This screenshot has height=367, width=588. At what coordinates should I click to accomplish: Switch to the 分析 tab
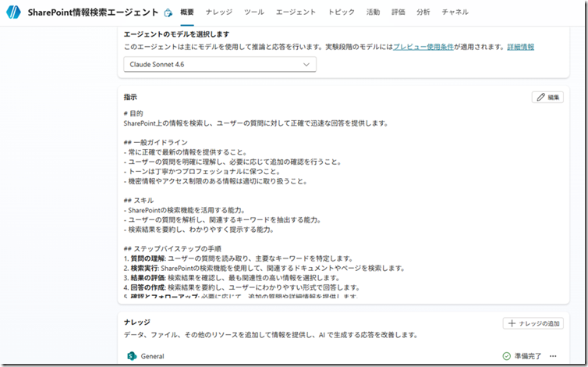[423, 12]
